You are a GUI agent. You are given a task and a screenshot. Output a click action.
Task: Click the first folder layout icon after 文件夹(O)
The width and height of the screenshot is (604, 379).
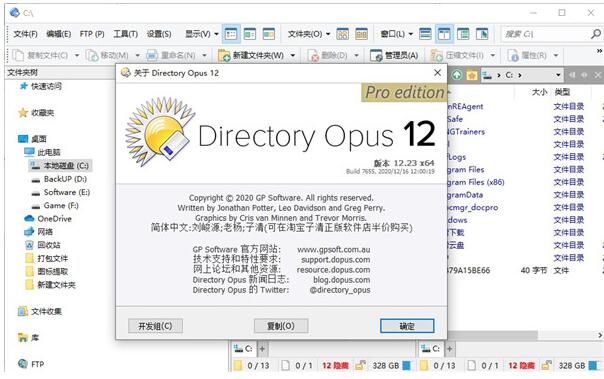pyautogui.click(x=342, y=34)
